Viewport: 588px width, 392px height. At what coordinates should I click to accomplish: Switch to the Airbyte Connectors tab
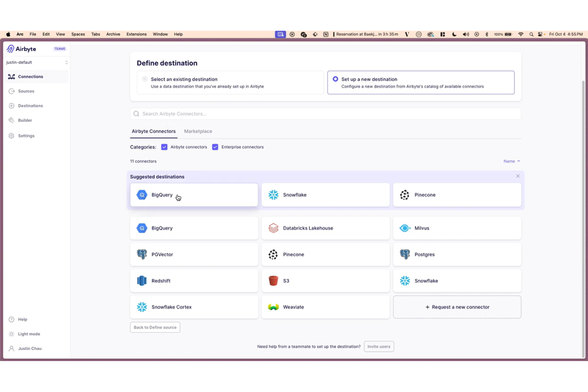tap(154, 131)
